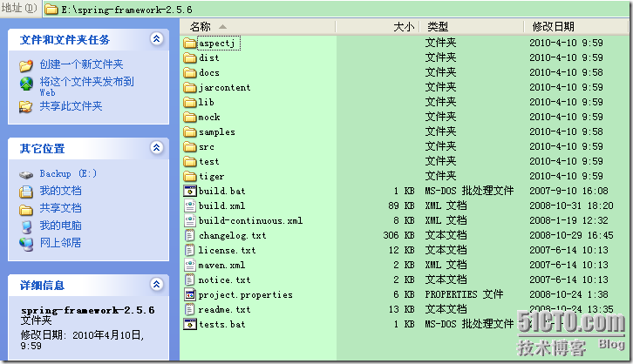Select the file name build-continuous.xml
633x364 pixels.
coord(250,220)
